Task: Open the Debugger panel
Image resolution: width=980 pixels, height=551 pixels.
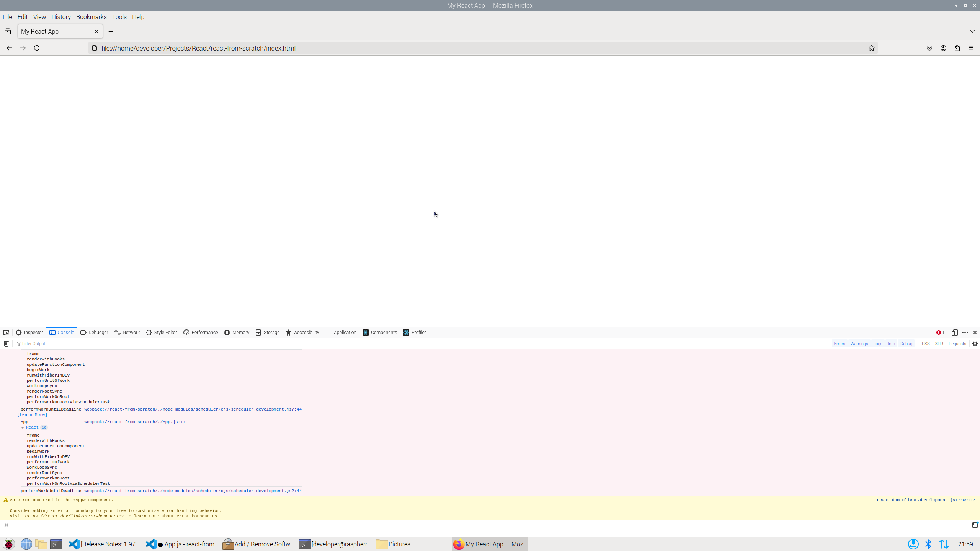Action: click(94, 333)
